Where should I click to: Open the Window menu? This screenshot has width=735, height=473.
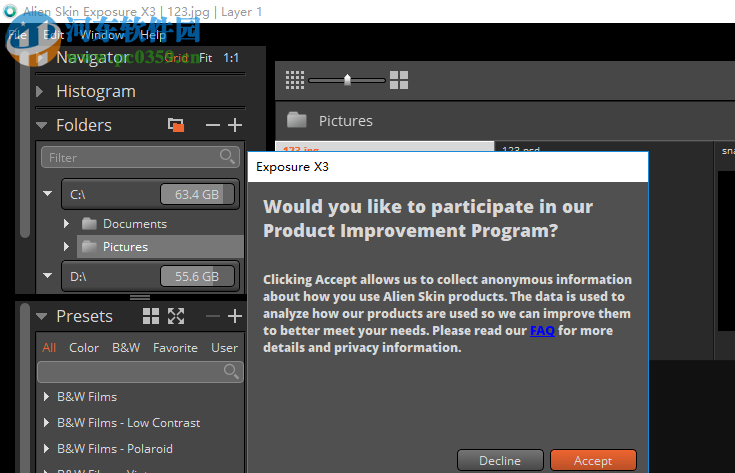(x=101, y=35)
